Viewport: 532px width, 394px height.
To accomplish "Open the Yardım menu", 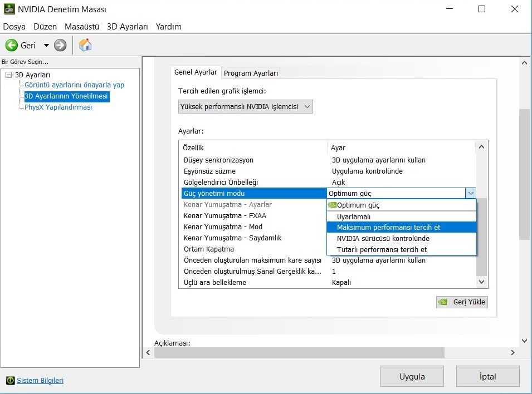I will (x=169, y=27).
